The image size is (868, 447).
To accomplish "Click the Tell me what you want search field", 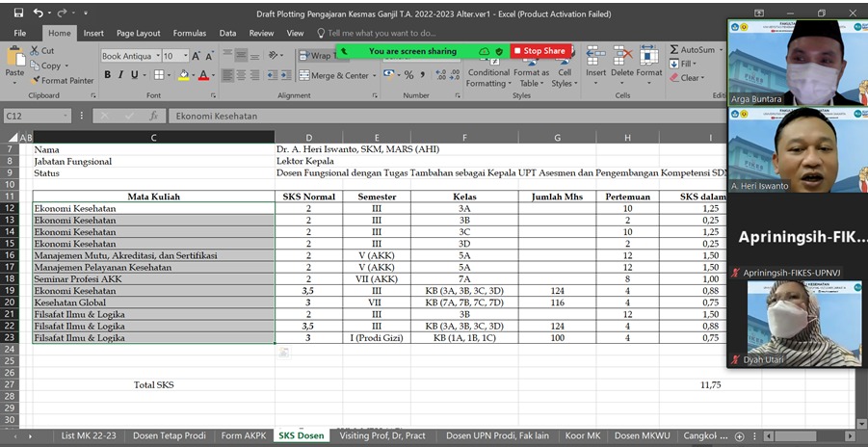I will pyautogui.click(x=381, y=33).
